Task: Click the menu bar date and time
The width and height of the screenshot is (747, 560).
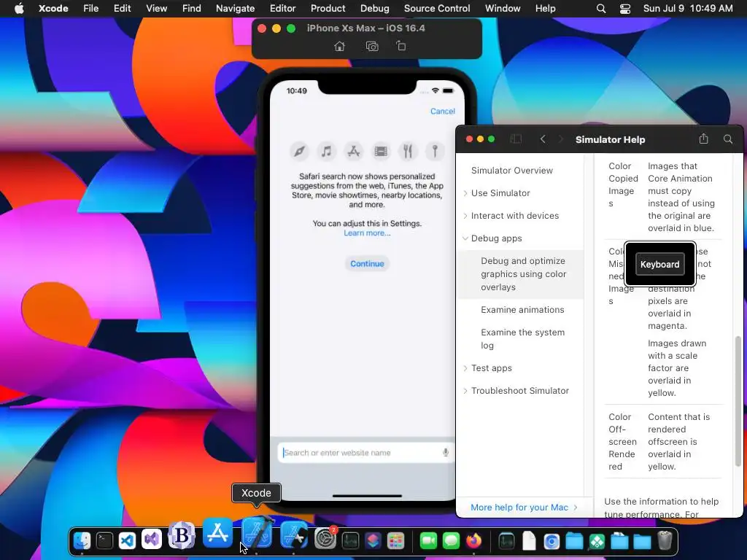Action: 688,9
